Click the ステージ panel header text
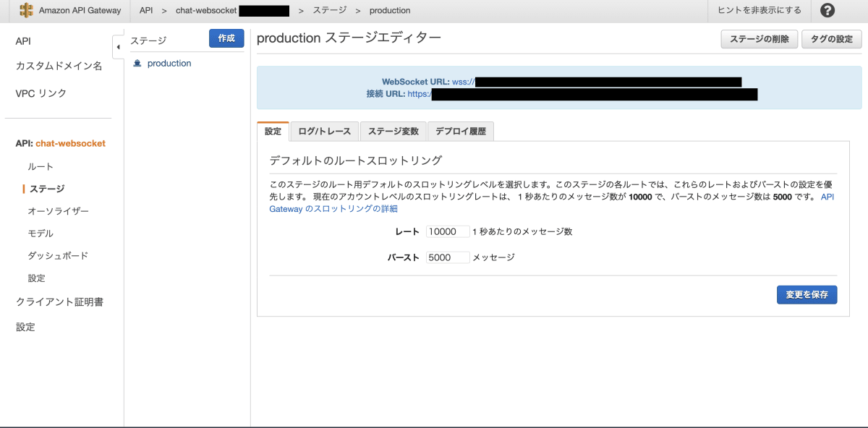Image resolution: width=868 pixels, height=428 pixels. [x=148, y=40]
